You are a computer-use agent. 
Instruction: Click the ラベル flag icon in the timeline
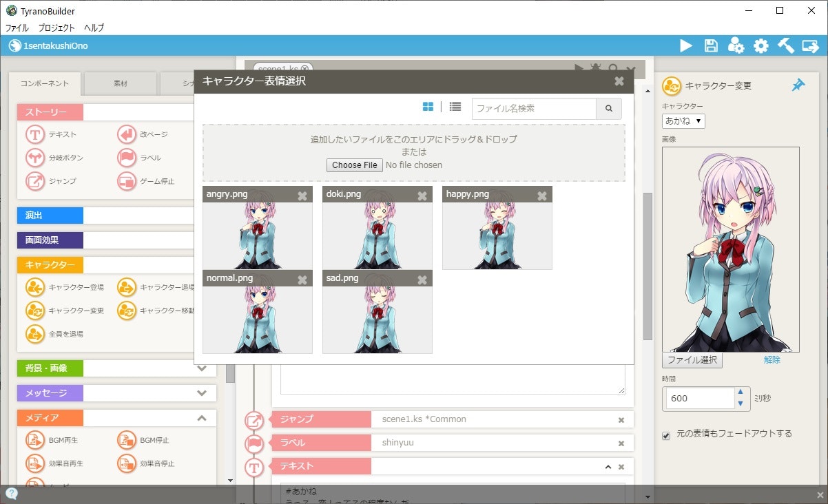tap(254, 443)
